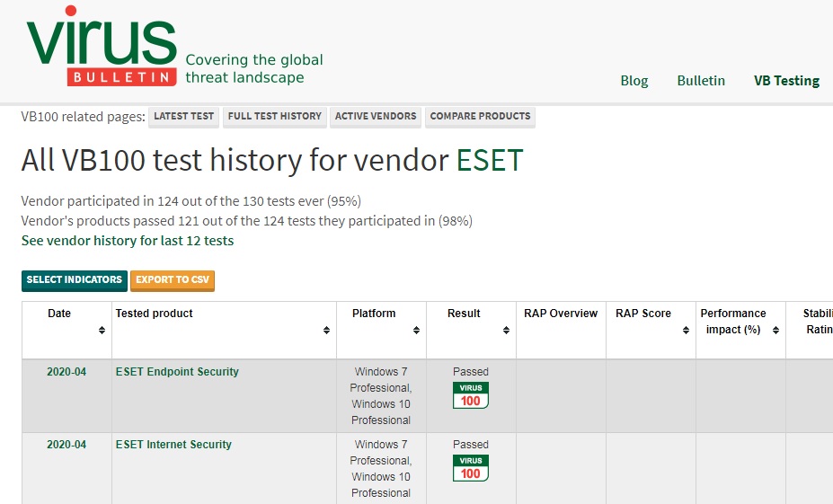Open FULL TEST HISTORY page

(x=275, y=116)
